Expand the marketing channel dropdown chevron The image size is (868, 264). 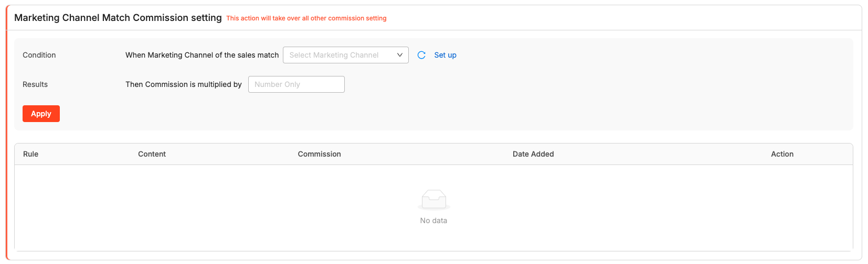[x=399, y=55]
